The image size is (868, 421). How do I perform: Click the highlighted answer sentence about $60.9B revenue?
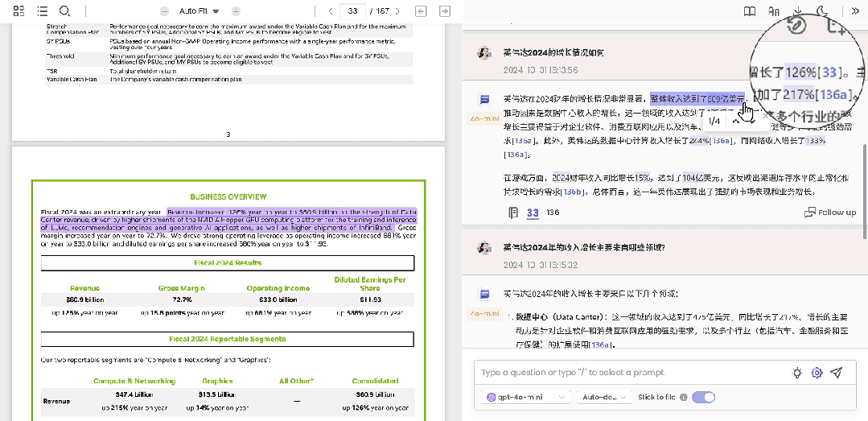(x=697, y=99)
